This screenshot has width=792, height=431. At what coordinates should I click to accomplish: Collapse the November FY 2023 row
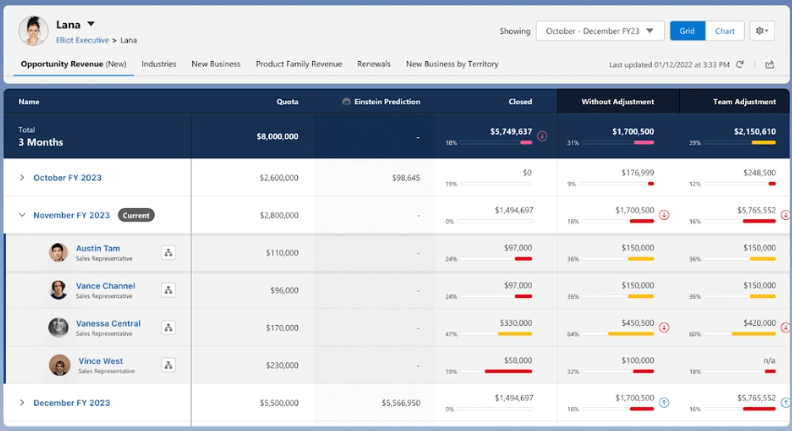pos(22,215)
